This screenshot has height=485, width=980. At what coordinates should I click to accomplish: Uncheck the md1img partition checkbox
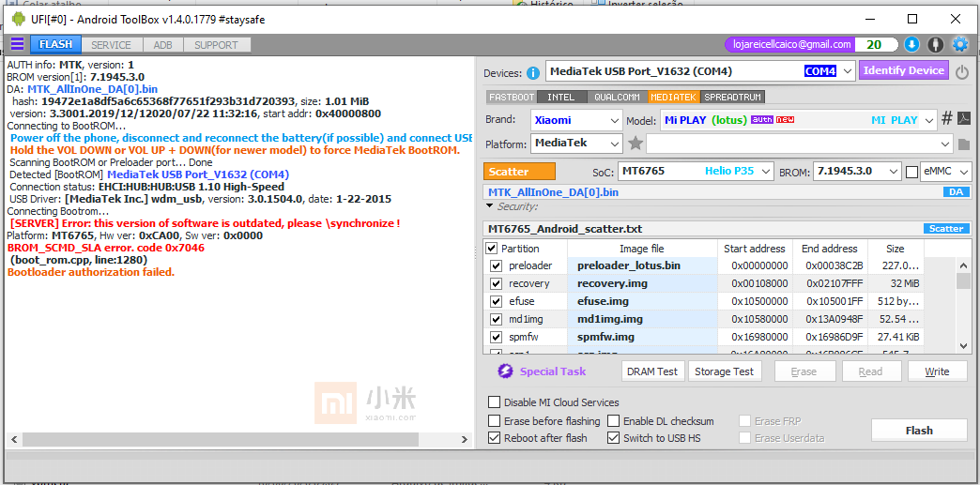[497, 319]
